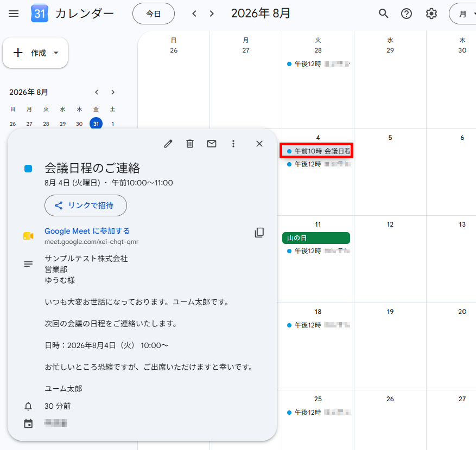Open the 月 view switcher dropdown
Image resolution: width=476 pixels, height=450 pixels.
[464, 14]
